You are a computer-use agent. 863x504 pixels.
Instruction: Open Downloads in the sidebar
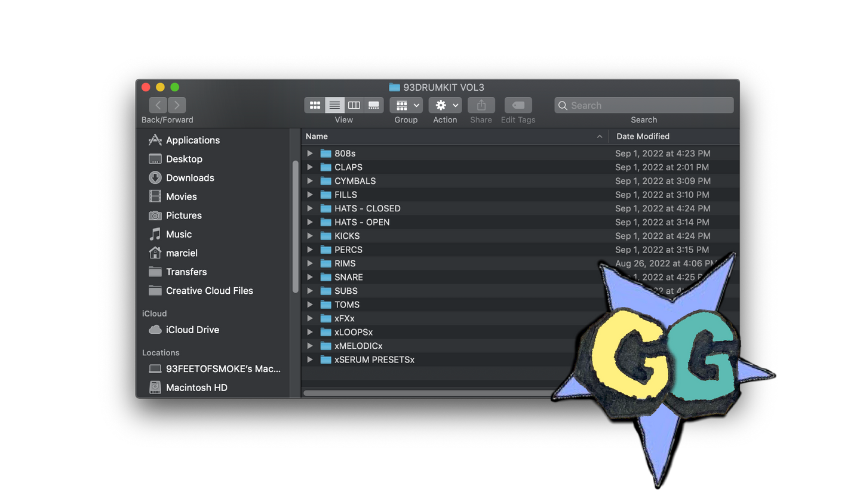[189, 178]
